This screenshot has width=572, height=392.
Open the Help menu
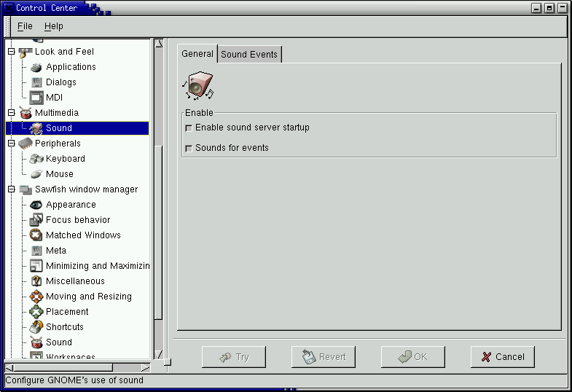(53, 26)
